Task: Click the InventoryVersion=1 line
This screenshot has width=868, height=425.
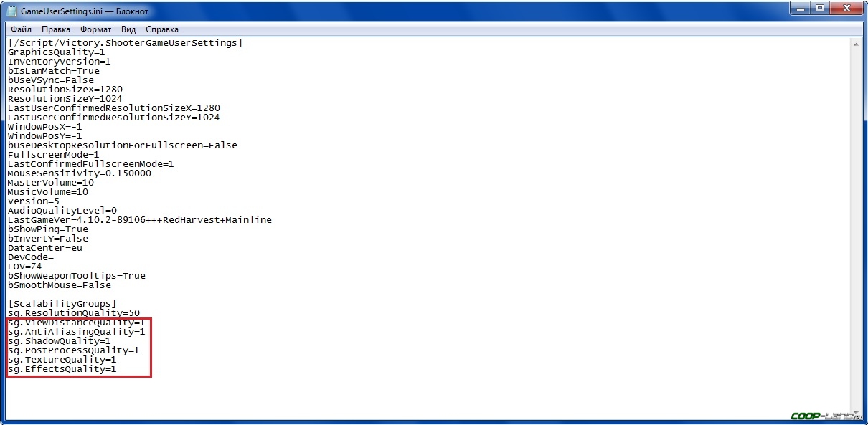Action: 59,62
